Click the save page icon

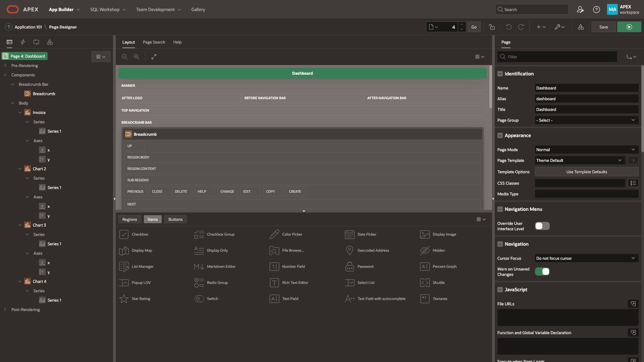coord(603,27)
